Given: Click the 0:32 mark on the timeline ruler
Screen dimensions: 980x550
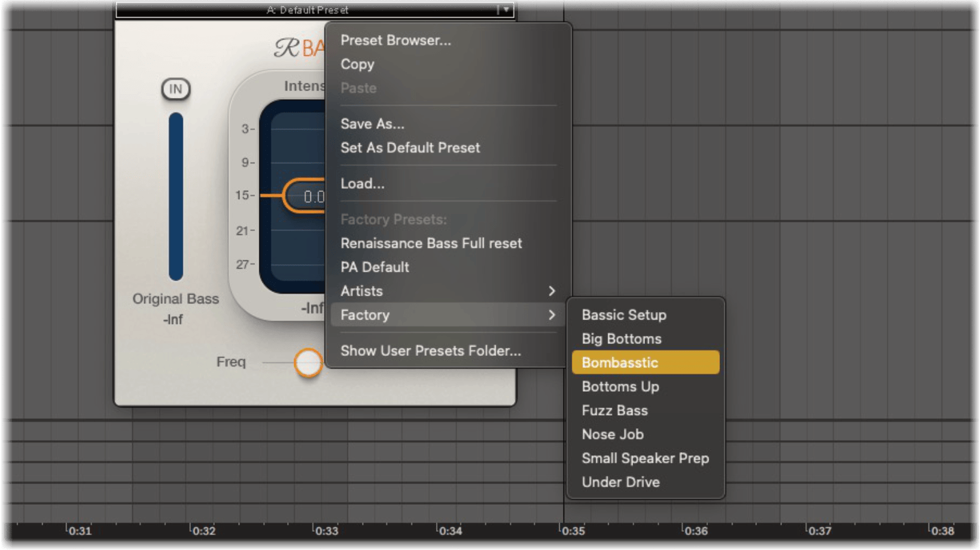Looking at the screenshot, I should coord(204,531).
